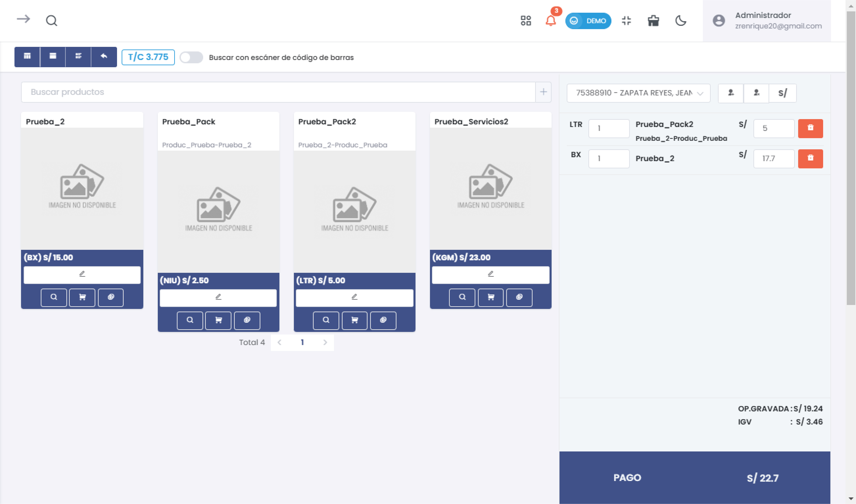Enable barcode scanner search toggle
856x504 pixels.
point(191,57)
